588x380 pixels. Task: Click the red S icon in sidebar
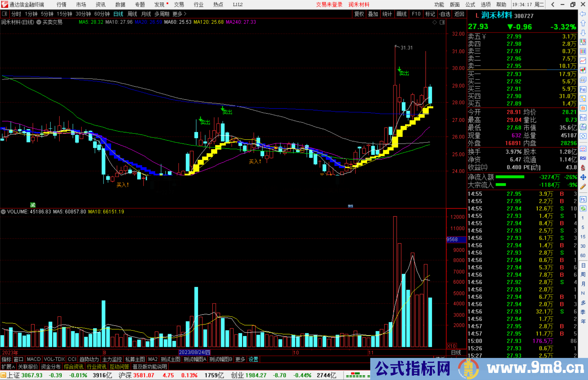pyautogui.click(x=583, y=168)
